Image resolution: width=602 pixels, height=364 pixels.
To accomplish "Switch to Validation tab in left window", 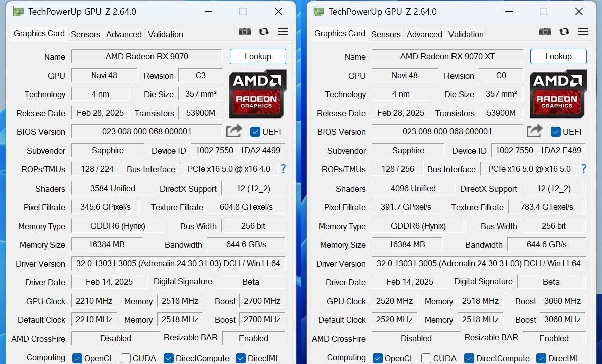I will pyautogui.click(x=165, y=34).
